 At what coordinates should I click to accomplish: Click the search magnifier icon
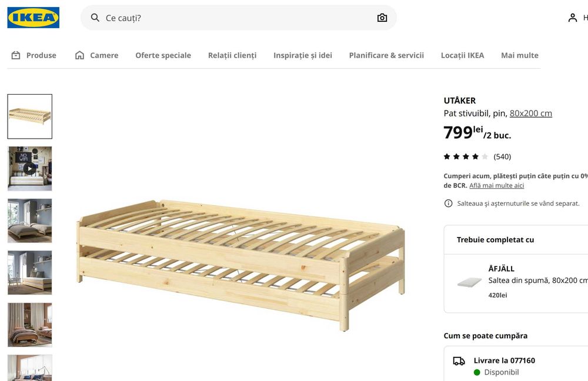point(95,18)
